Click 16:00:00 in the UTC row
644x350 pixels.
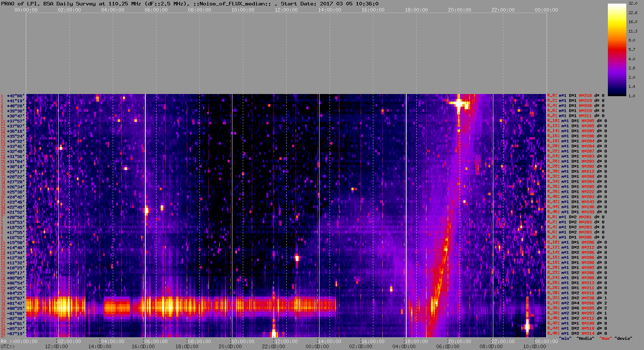(x=143, y=346)
